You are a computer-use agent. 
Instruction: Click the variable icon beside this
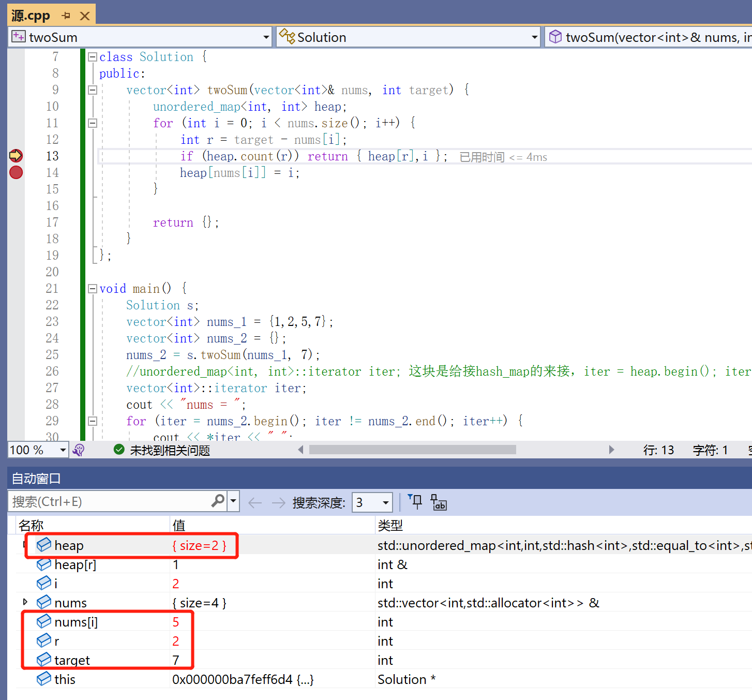44,678
